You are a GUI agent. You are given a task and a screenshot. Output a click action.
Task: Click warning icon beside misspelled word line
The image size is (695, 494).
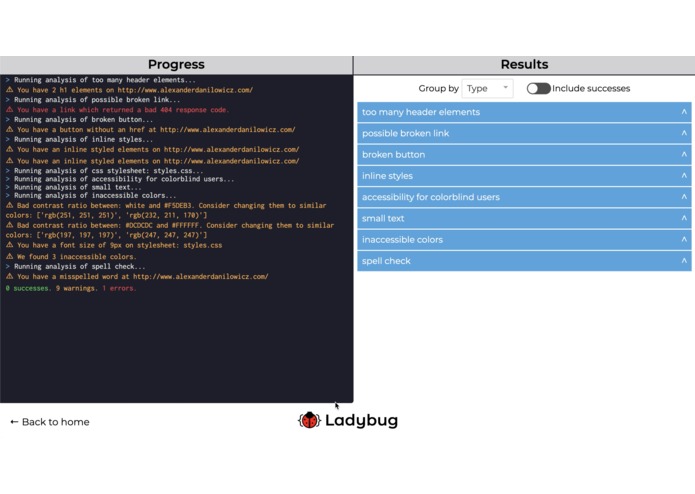pyautogui.click(x=9, y=276)
